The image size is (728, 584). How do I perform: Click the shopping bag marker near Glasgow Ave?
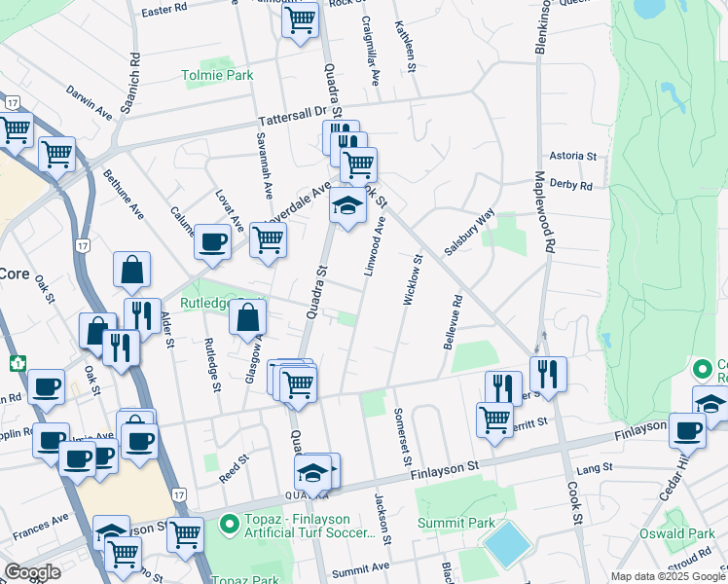[247, 317]
